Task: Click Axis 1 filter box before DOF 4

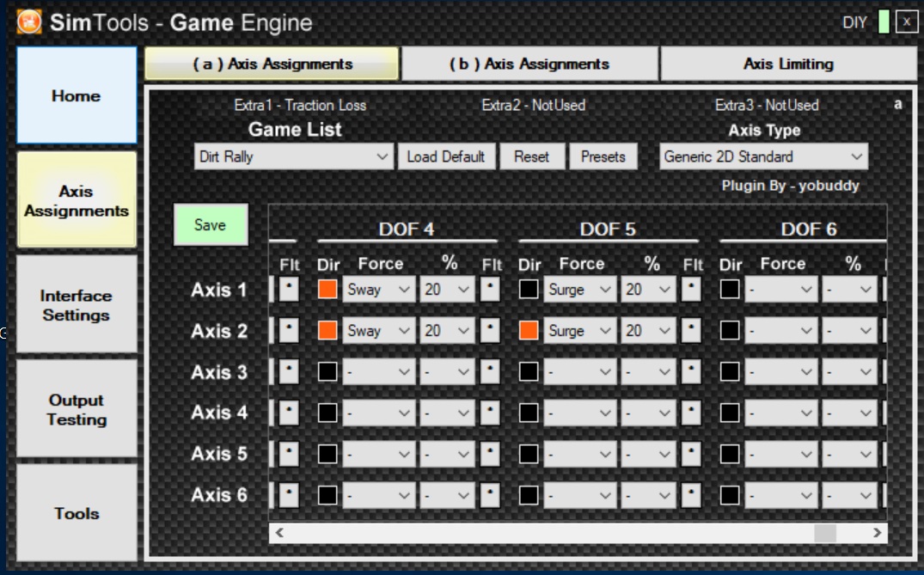Action: 289,290
